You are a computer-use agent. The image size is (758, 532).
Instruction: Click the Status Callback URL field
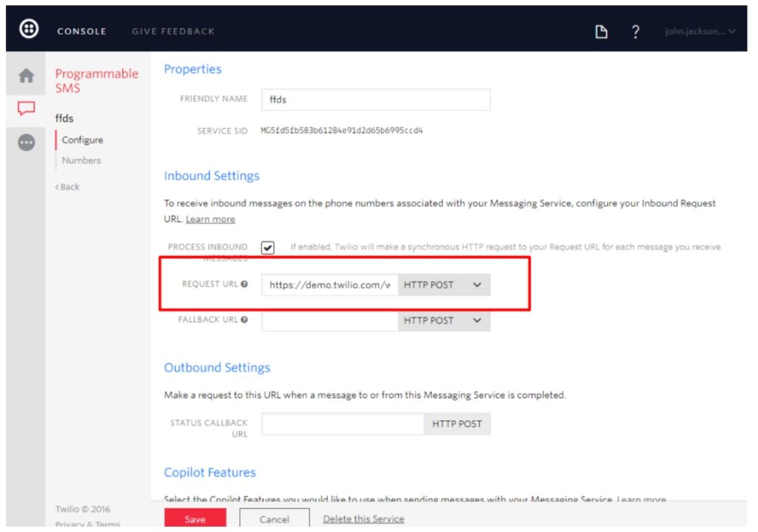coord(343,424)
